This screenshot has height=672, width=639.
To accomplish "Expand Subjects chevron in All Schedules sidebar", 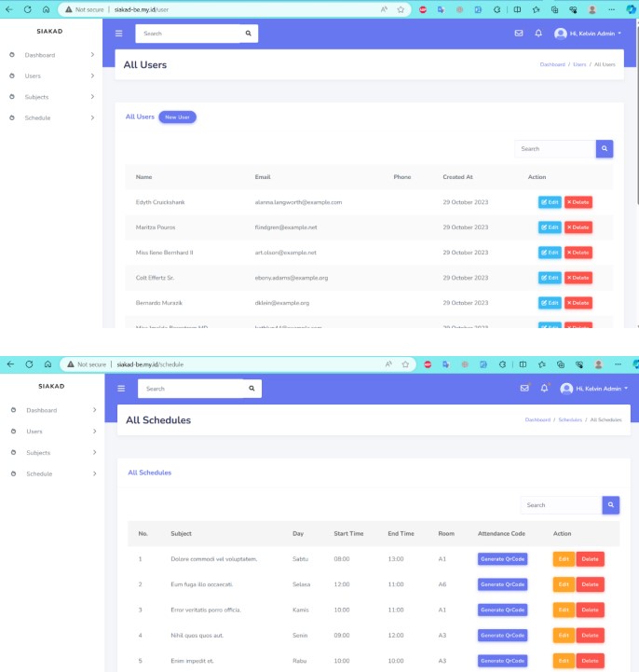I will (95, 452).
